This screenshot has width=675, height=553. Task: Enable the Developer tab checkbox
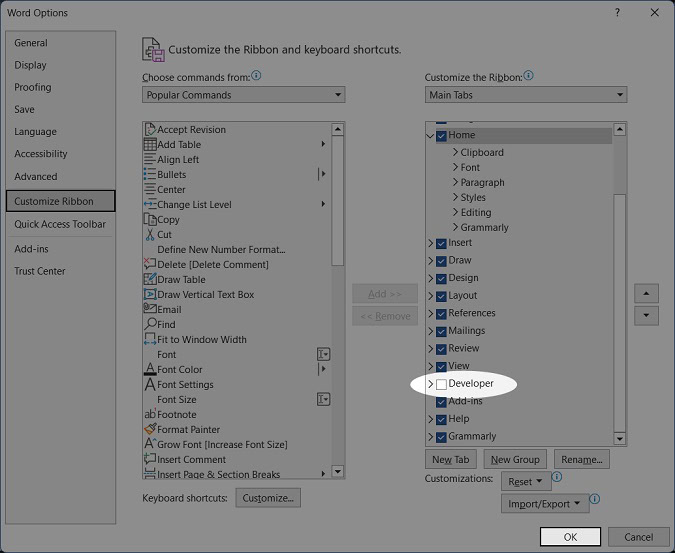pyautogui.click(x=441, y=384)
